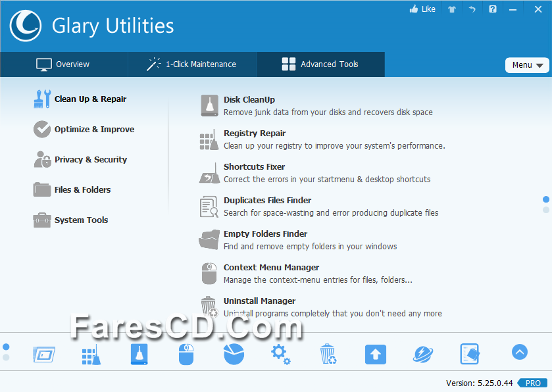Switch to the Overview tab
The image size is (552, 392).
click(64, 64)
